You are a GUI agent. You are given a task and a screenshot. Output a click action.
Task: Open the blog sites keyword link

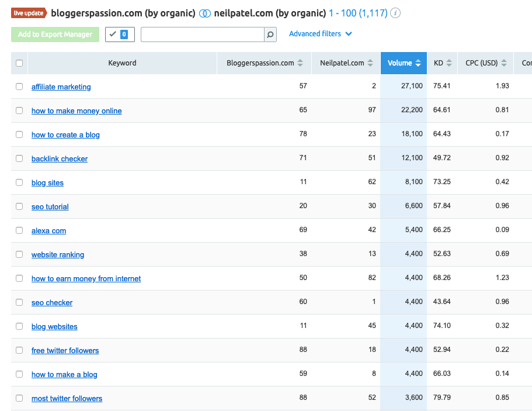pyautogui.click(x=47, y=183)
